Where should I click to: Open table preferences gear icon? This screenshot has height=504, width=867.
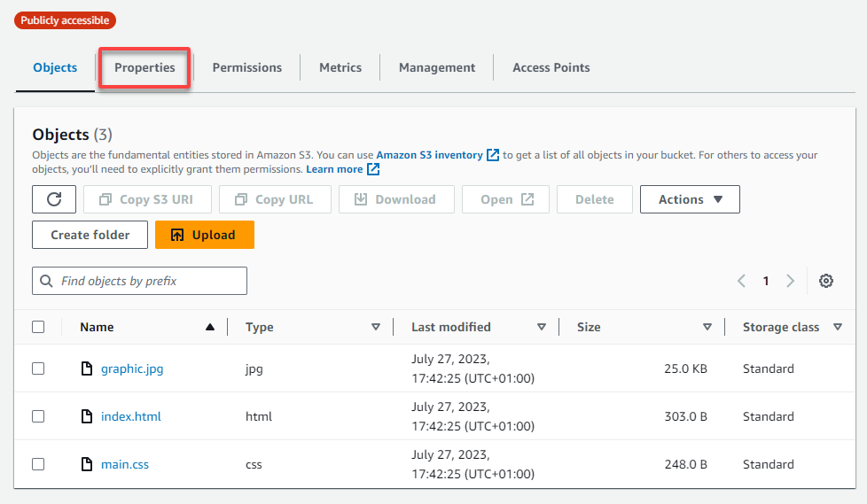tap(825, 281)
